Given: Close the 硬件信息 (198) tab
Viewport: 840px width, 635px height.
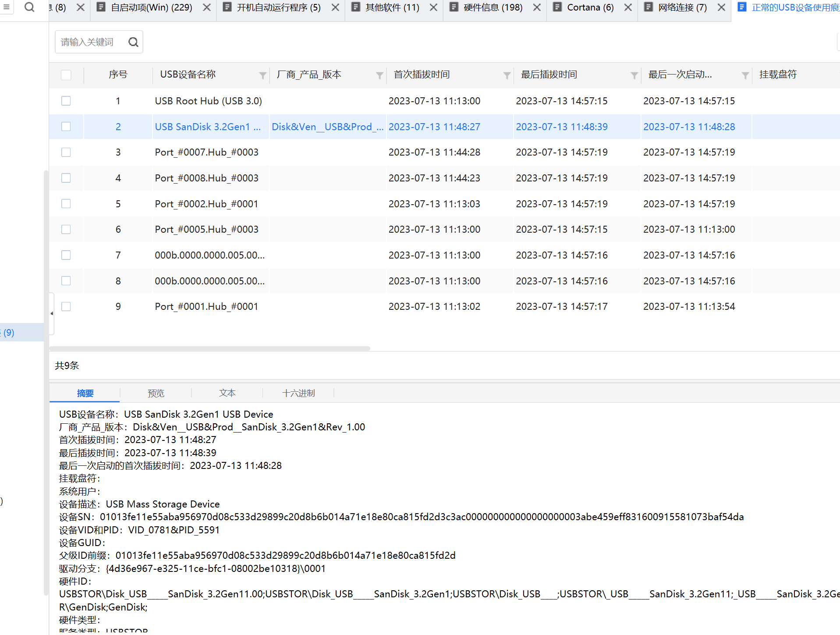Looking at the screenshot, I should coord(537,7).
